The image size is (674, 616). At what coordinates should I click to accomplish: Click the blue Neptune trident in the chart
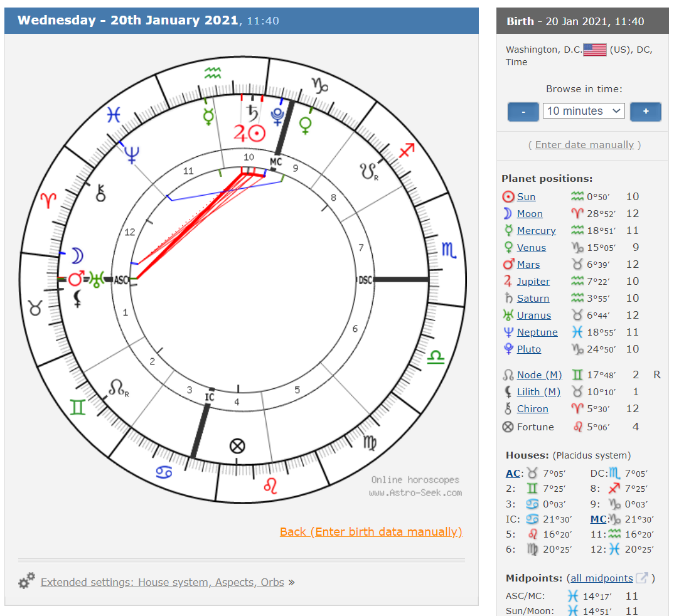(132, 155)
